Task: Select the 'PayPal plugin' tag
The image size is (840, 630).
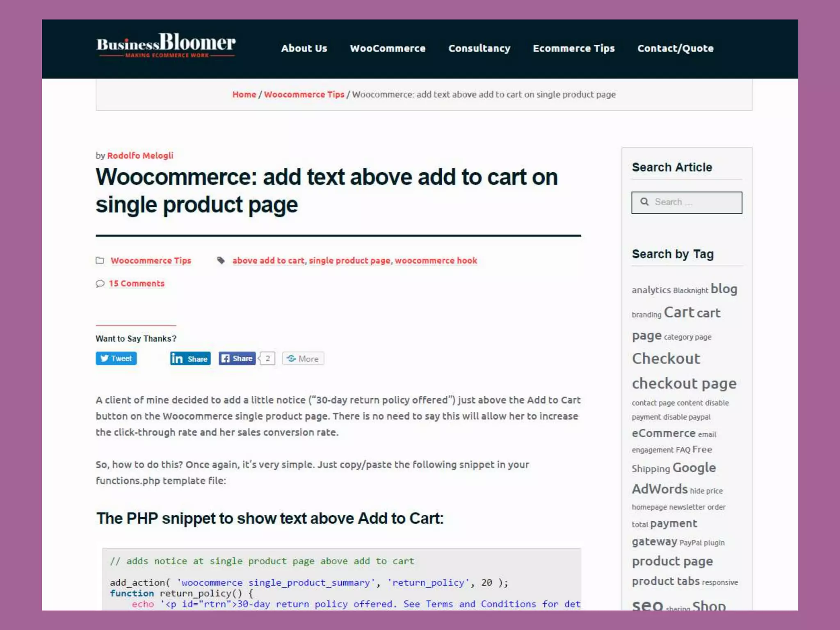Action: pos(702,543)
